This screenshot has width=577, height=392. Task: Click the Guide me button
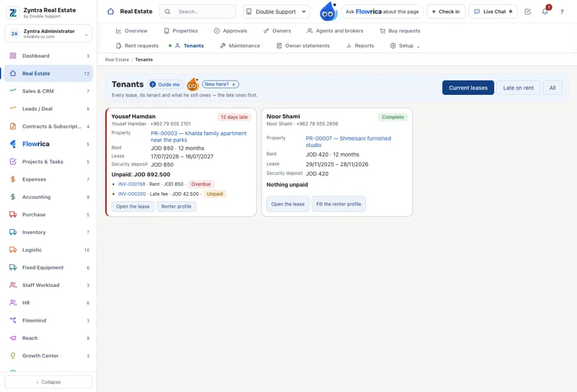point(165,85)
